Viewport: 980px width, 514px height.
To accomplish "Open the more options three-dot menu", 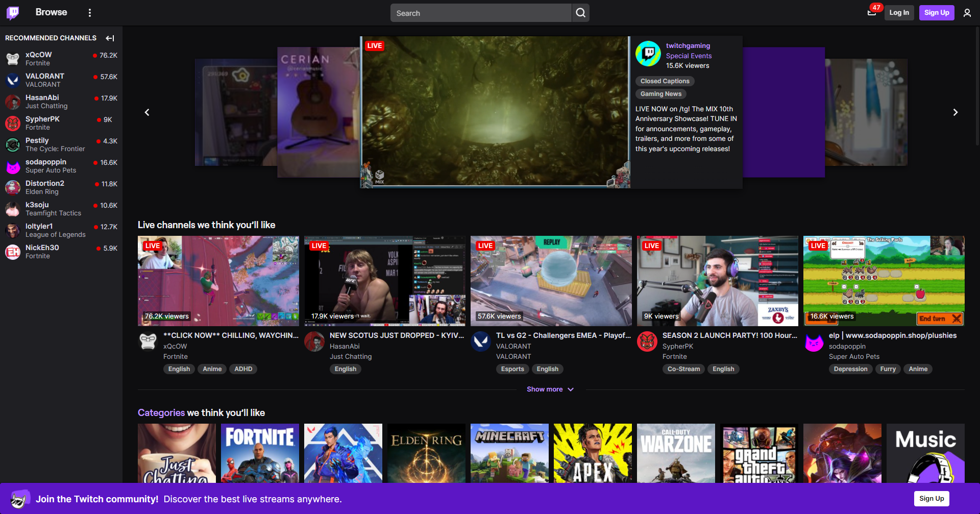I will click(x=90, y=13).
